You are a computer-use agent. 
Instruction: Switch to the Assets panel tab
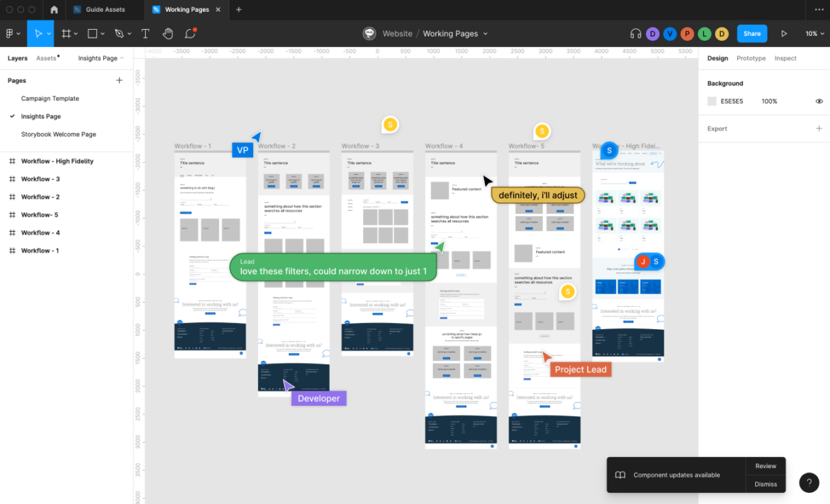pos(46,58)
